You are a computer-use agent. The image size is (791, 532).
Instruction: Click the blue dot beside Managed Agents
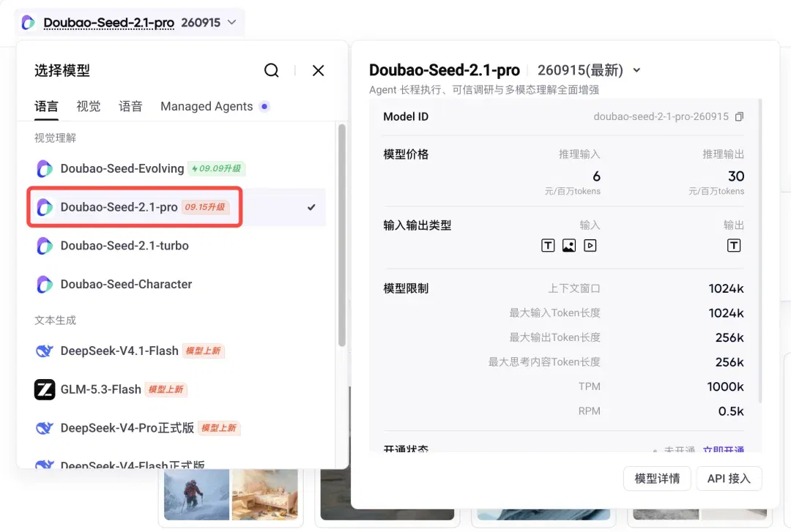[264, 106]
